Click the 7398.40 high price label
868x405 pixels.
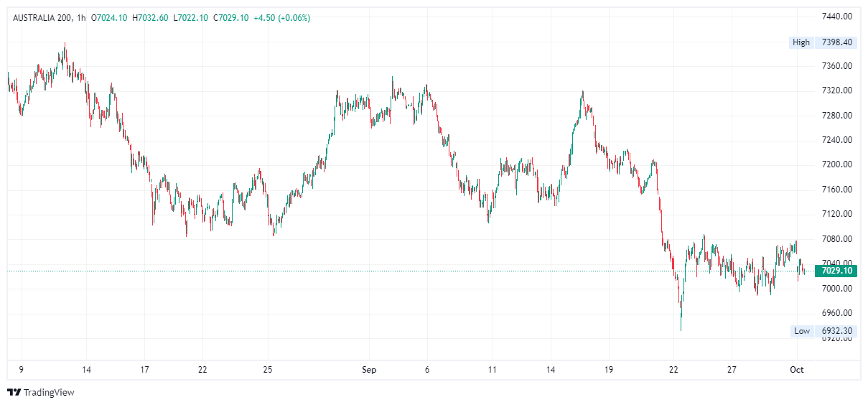[x=836, y=42]
